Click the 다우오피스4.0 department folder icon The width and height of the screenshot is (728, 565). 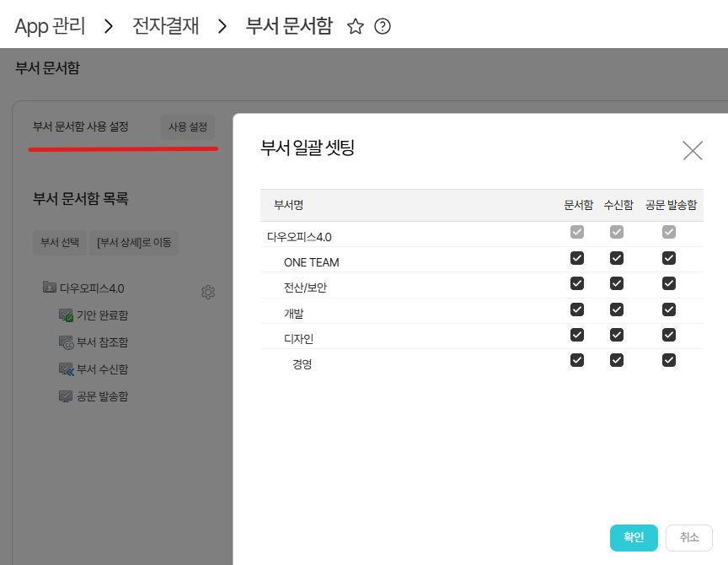(49, 288)
